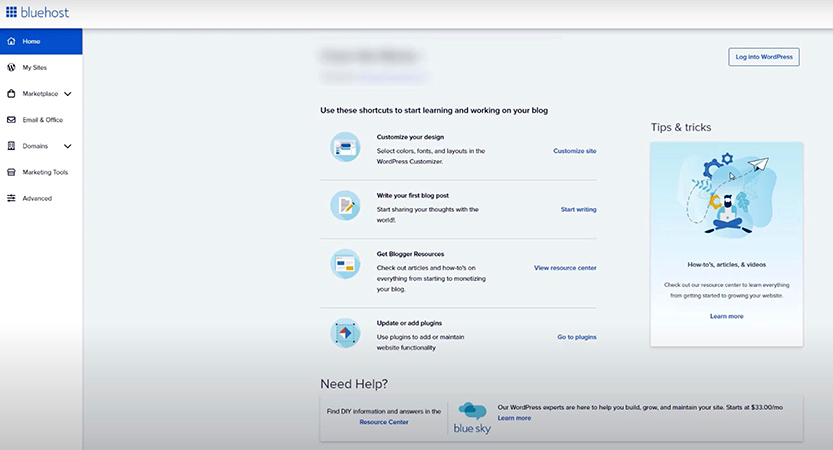Click the Email & Office envelope icon
Image resolution: width=833 pixels, height=450 pixels.
11,120
